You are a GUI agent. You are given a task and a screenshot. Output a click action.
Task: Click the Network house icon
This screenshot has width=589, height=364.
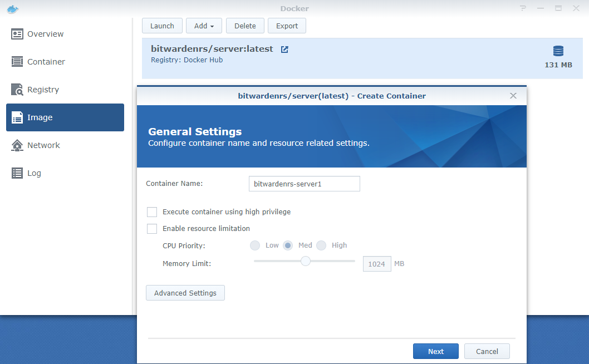point(17,145)
